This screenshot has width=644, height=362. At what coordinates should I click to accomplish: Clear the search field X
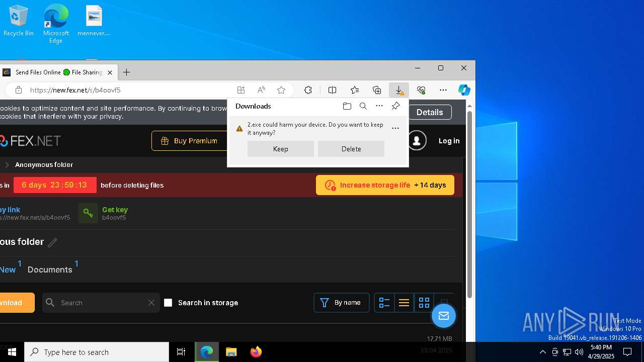(x=151, y=303)
